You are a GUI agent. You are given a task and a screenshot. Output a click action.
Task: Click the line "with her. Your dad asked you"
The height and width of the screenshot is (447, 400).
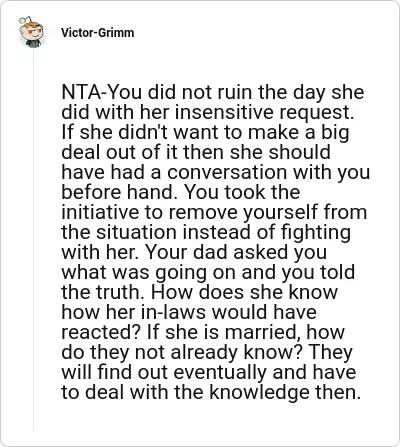click(194, 253)
